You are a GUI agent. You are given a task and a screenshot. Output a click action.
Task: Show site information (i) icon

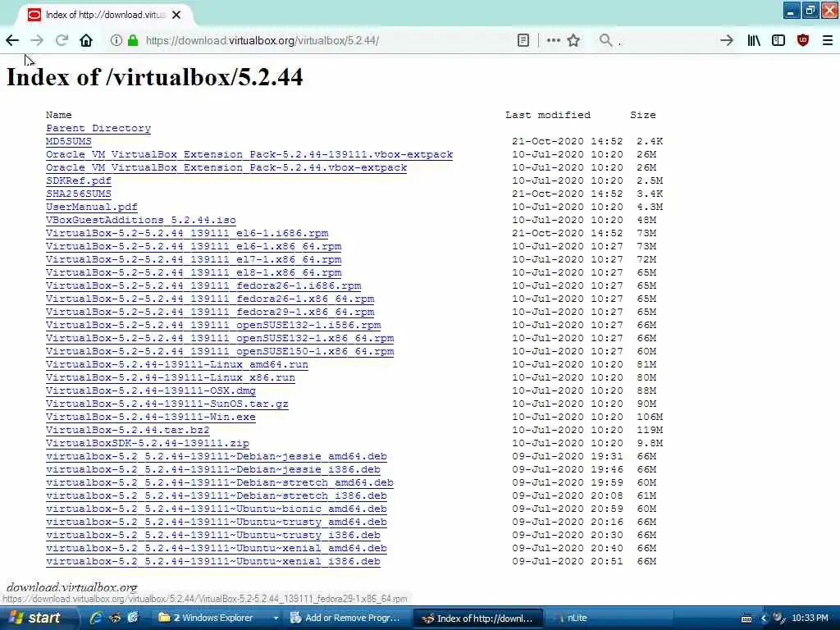pyautogui.click(x=116, y=40)
